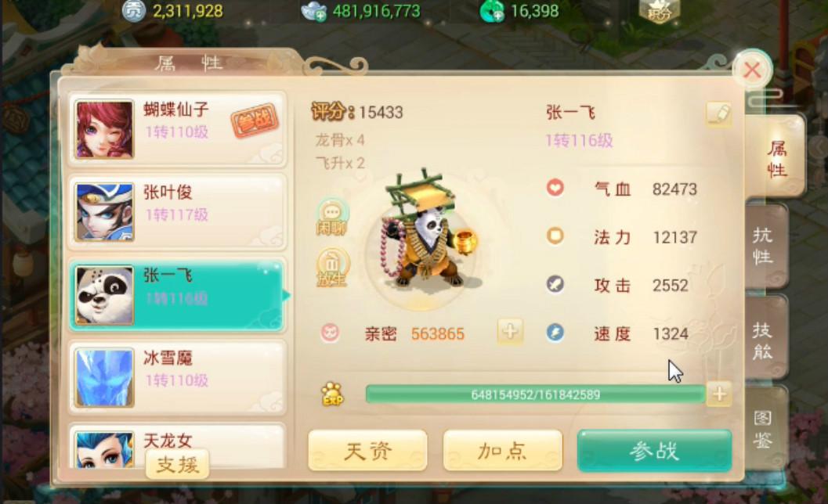Click the green 参战 battle button
This screenshot has height=504, width=828.
(x=655, y=451)
